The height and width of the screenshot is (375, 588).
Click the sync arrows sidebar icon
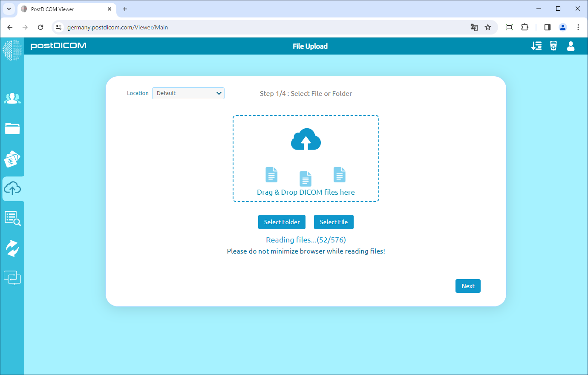12,248
